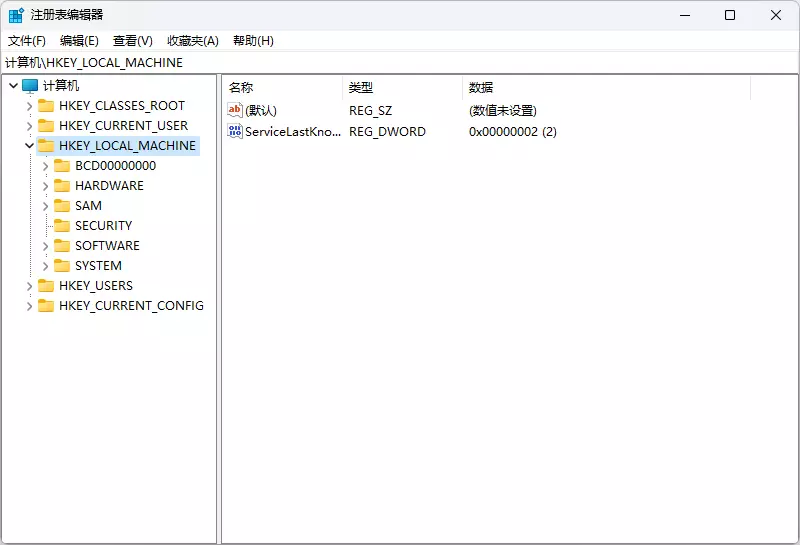Open the 文件(F) menu

point(27,41)
